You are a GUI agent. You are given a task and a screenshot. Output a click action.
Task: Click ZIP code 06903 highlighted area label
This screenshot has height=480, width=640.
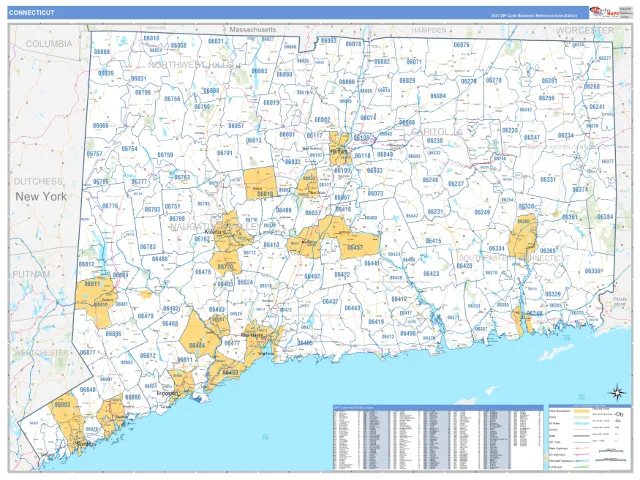tap(62, 405)
